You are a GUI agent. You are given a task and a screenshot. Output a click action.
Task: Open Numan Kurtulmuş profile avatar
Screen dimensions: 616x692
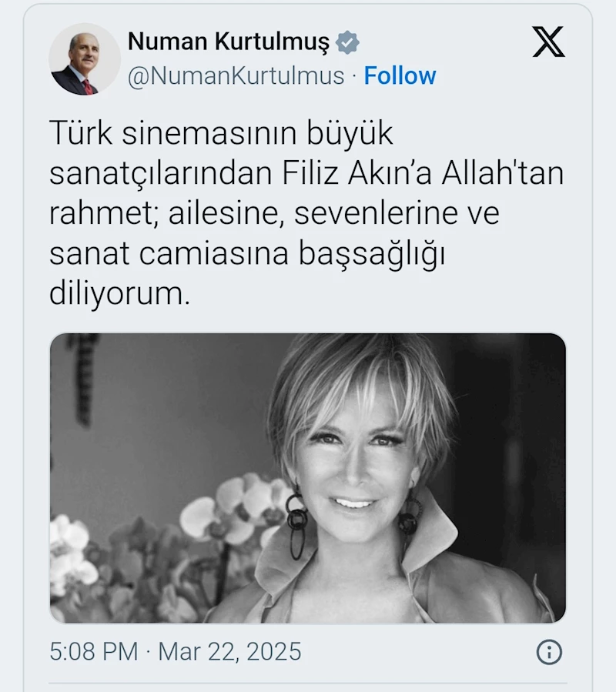tap(85, 59)
